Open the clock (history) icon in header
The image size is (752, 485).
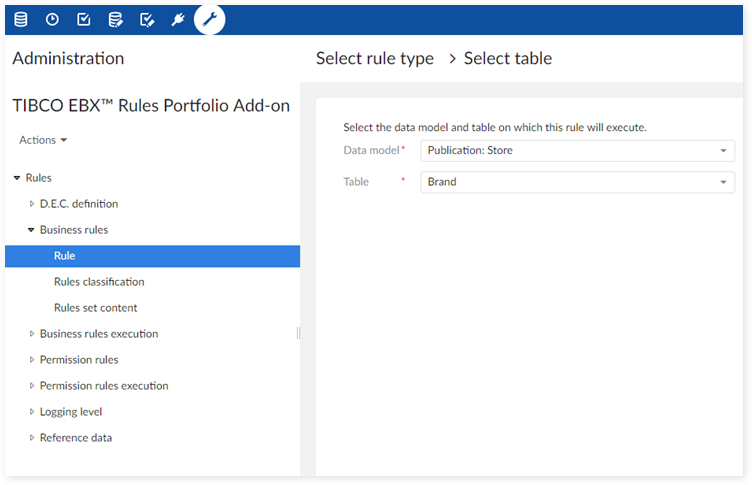[52, 19]
